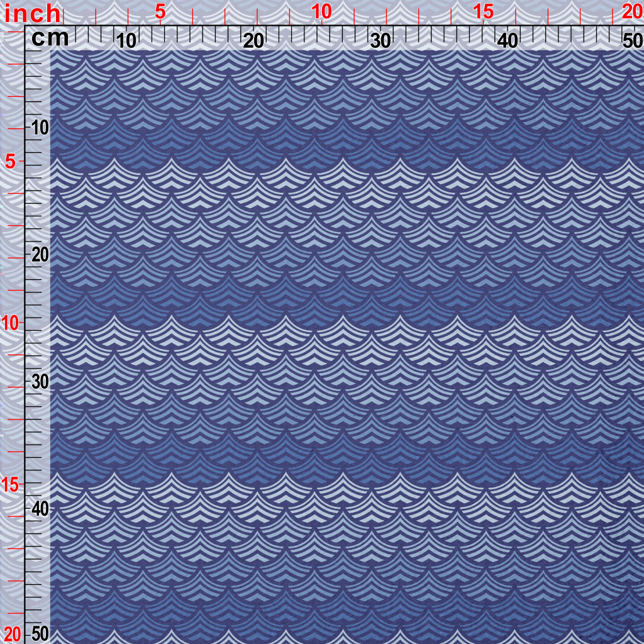Select the 20 cm mark on top ruler
Screen dimensions: 644x644
click(253, 41)
